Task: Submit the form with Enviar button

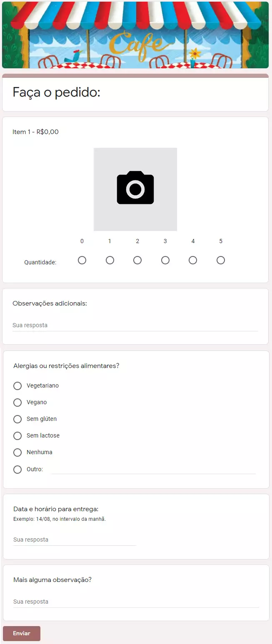Action: click(22, 634)
